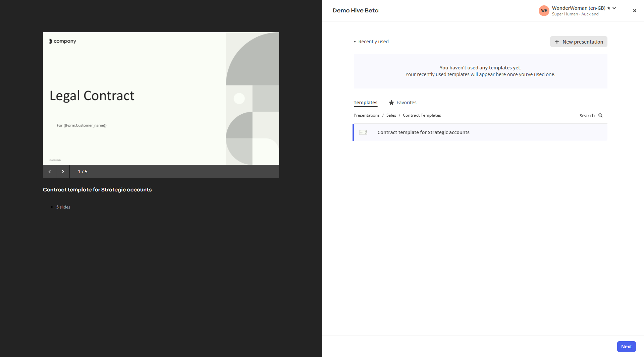Select Contract template for Strategic accounts row
The image size is (644, 357).
coord(480,132)
